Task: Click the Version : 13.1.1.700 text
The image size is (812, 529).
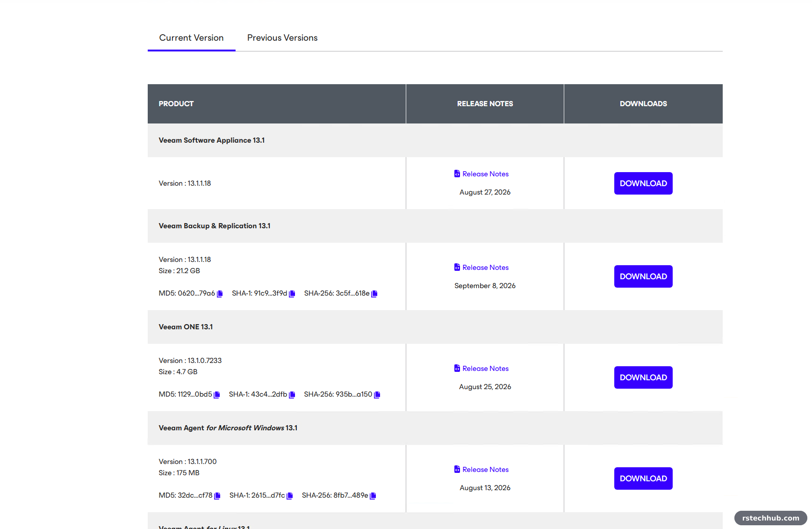Action: 188,462
